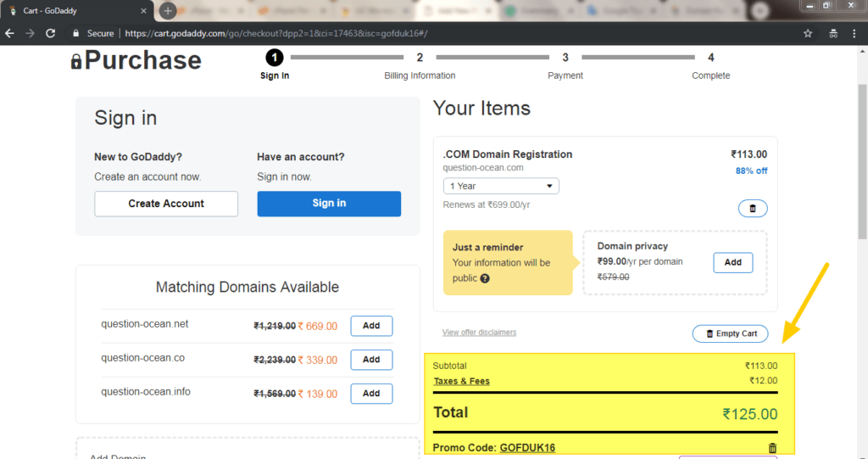Delete promo code GOFDUK16 with trash icon
Viewport: 868px width, 459px height.
(772, 448)
